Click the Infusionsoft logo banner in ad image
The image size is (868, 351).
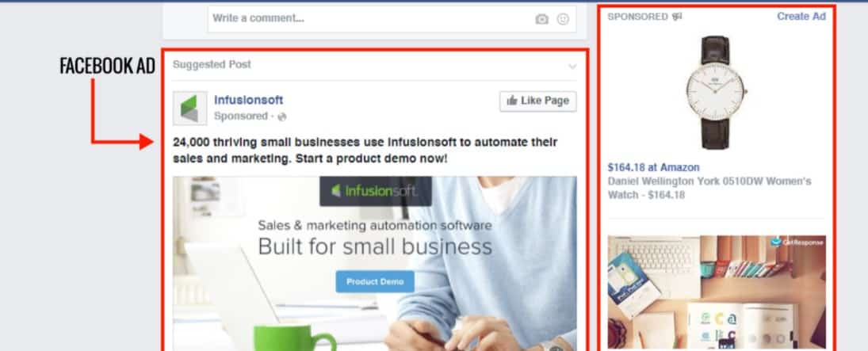coord(376,191)
